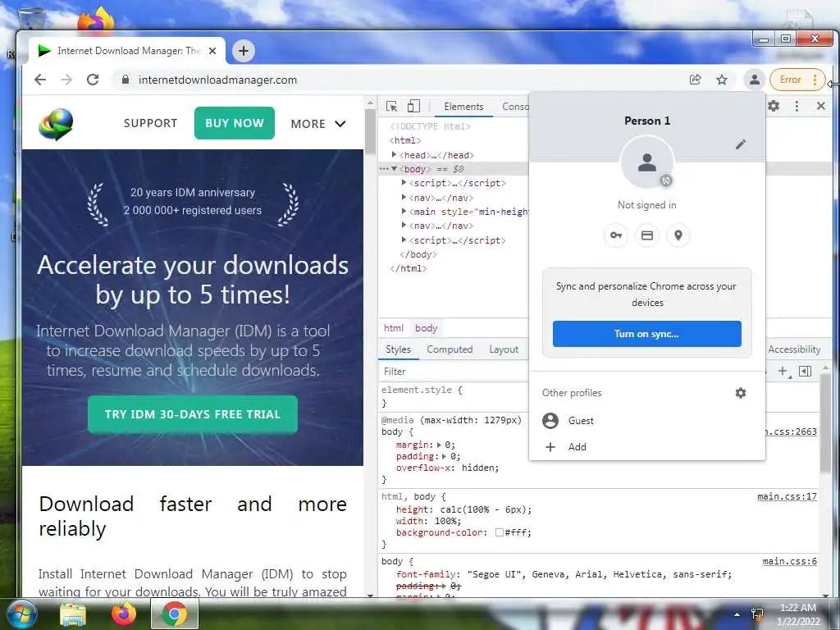
Task: Click the SUPPORT link on the IDM site
Action: [150, 123]
